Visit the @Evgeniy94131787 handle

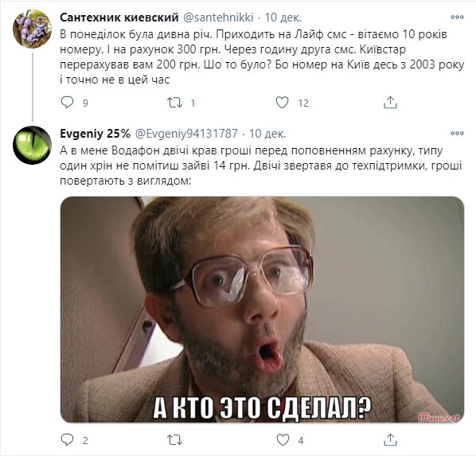tap(186, 134)
